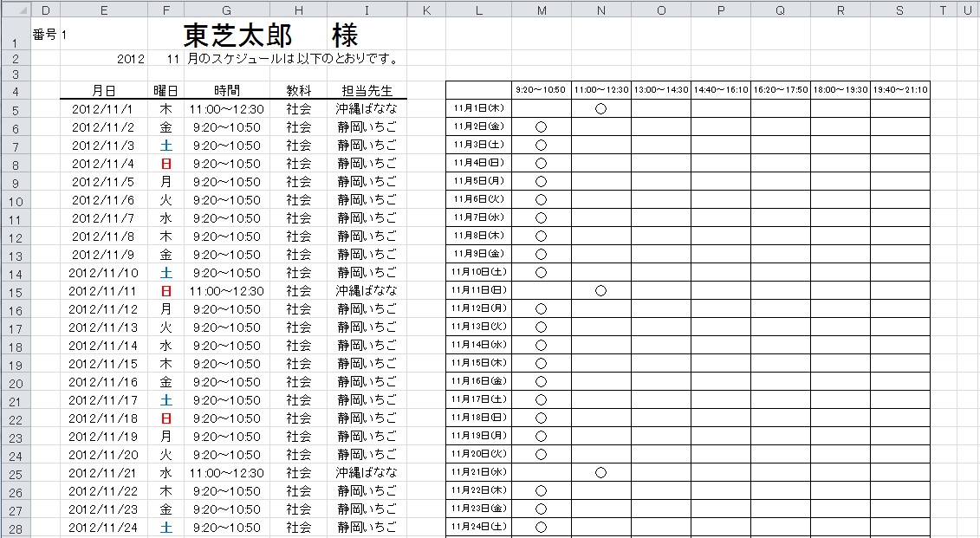Screen dimensions: 980x538
Task: Select the date cell 2012/11/1
Action: tap(104, 110)
